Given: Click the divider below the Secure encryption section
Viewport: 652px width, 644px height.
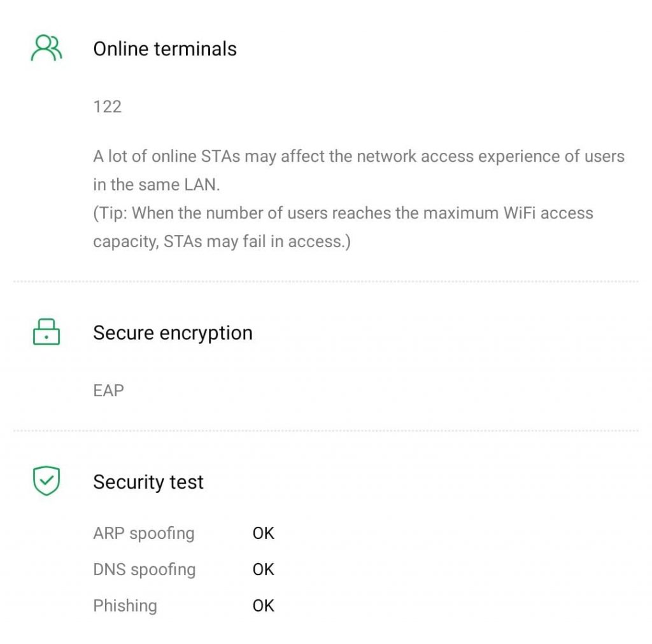Looking at the screenshot, I should tap(326, 431).
